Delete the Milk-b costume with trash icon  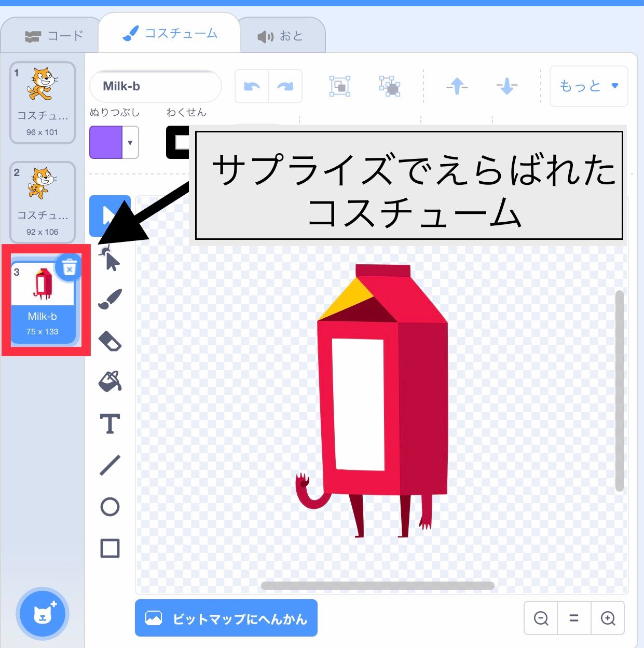[x=69, y=268]
